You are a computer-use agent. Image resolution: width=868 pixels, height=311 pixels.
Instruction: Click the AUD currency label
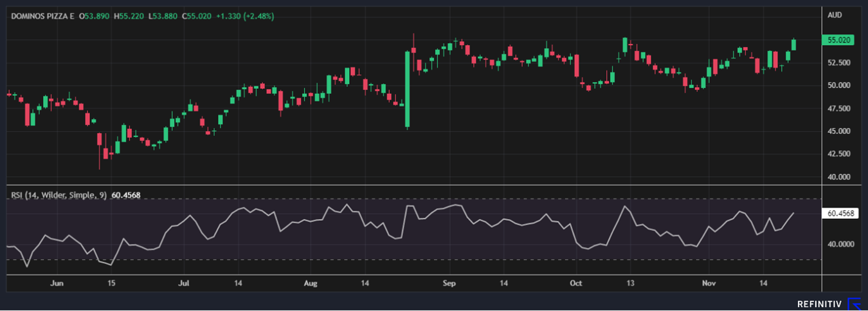(x=835, y=15)
